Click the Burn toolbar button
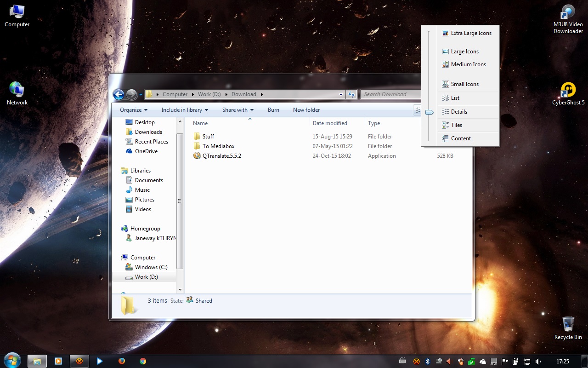This screenshot has width=588, height=368. tap(273, 110)
